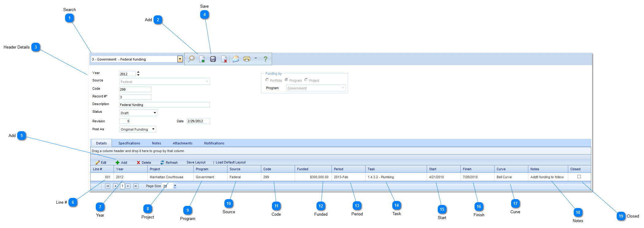This screenshot has height=228, width=644.
Task: Click page number 1 in the pager
Action: (122, 186)
